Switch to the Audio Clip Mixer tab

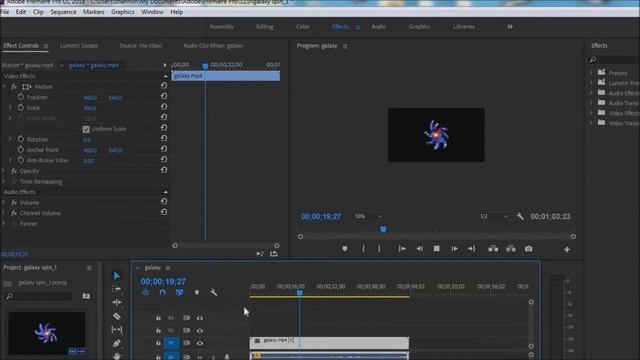(213, 46)
